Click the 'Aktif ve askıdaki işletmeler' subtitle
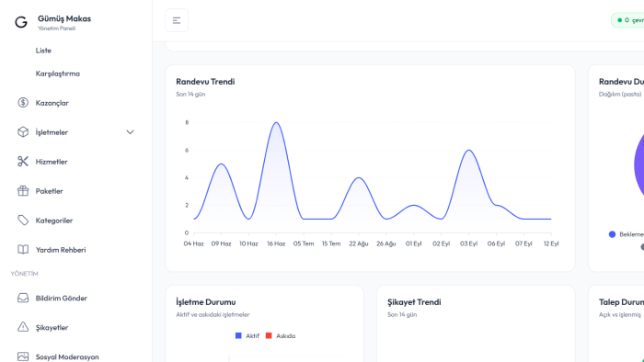644x362 pixels. point(213,315)
